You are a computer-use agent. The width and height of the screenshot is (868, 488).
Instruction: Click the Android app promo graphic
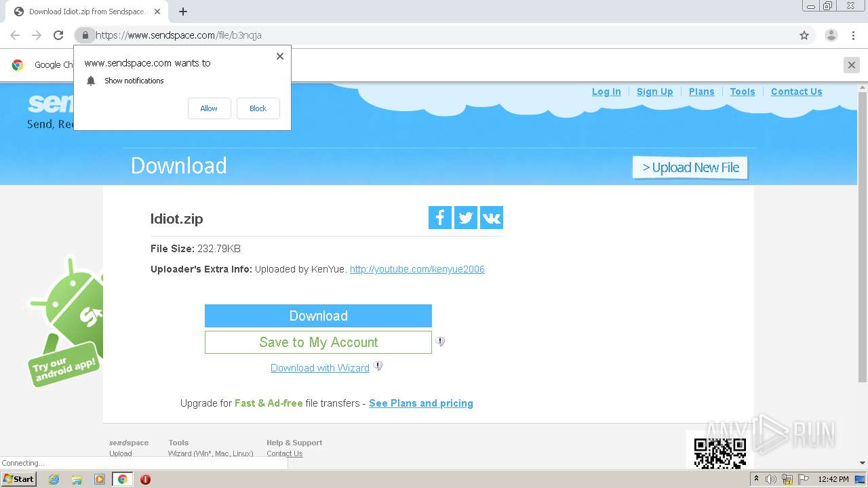point(65,322)
